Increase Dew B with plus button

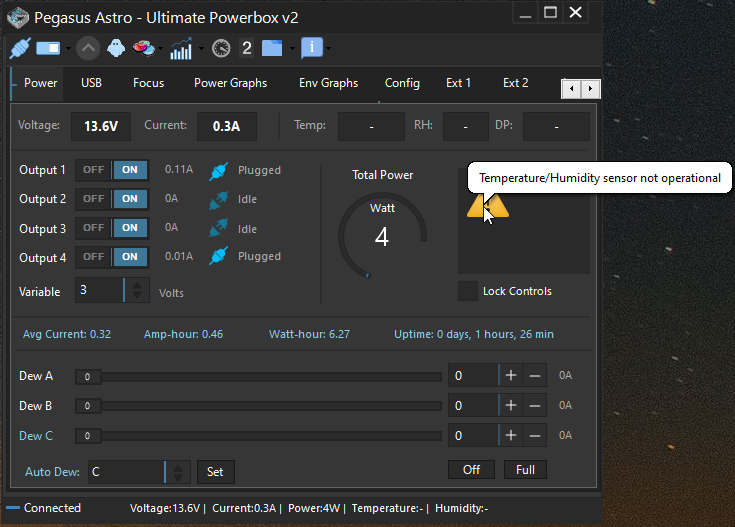pos(511,406)
